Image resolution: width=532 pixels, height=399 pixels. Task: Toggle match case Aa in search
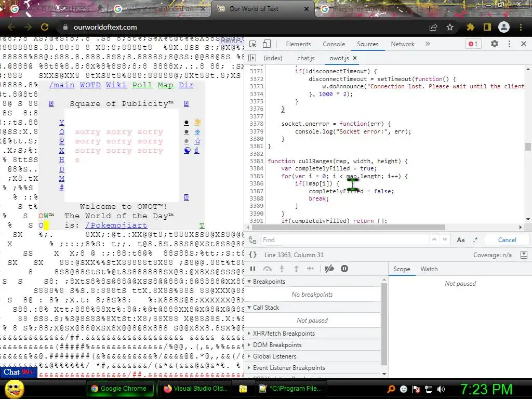pos(461,240)
